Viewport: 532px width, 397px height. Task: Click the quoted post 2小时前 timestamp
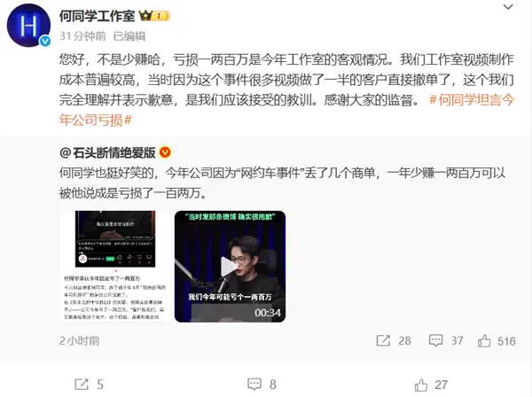pos(80,340)
